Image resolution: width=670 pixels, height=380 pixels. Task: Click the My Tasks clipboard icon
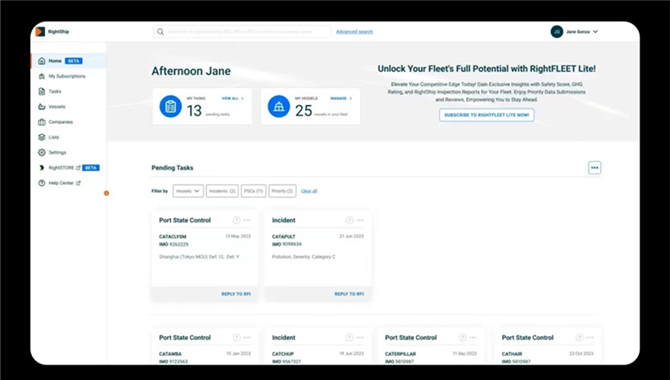coord(170,106)
